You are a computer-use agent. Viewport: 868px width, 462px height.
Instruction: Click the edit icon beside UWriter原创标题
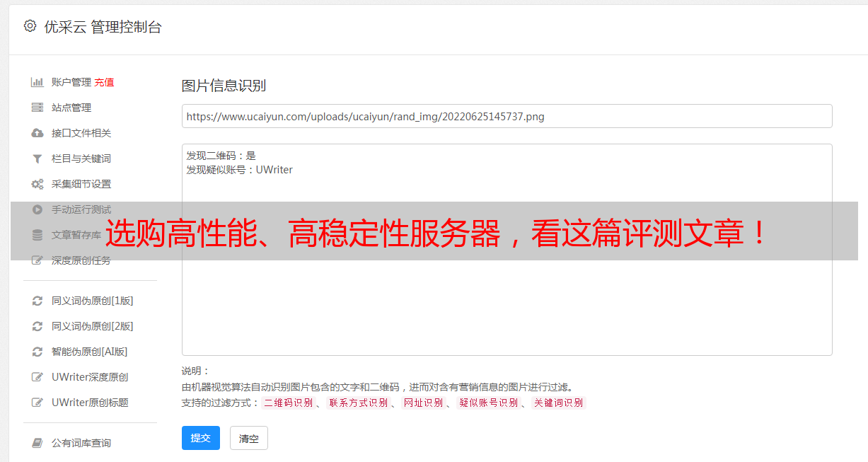[37, 403]
